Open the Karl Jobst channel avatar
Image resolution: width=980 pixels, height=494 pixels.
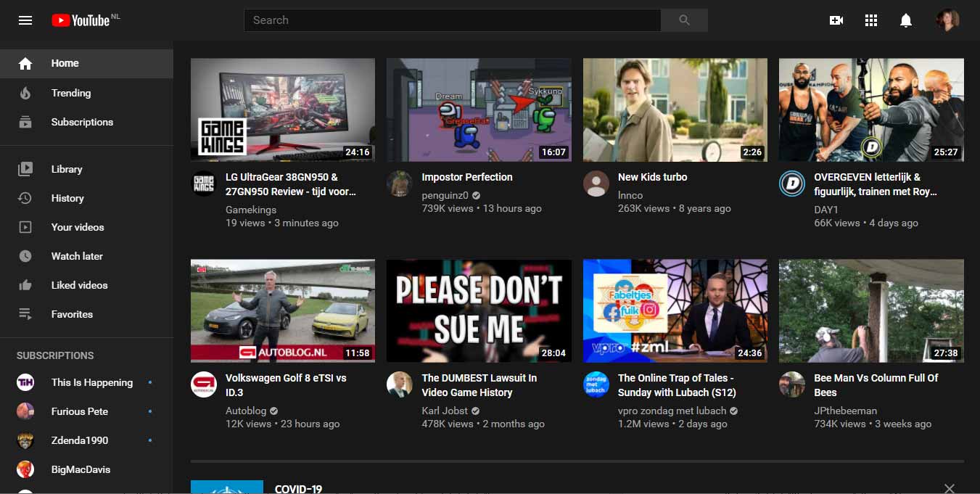tap(400, 384)
